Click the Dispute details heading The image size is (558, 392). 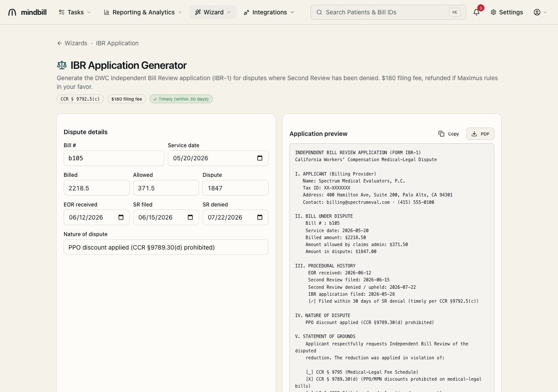tap(85, 132)
